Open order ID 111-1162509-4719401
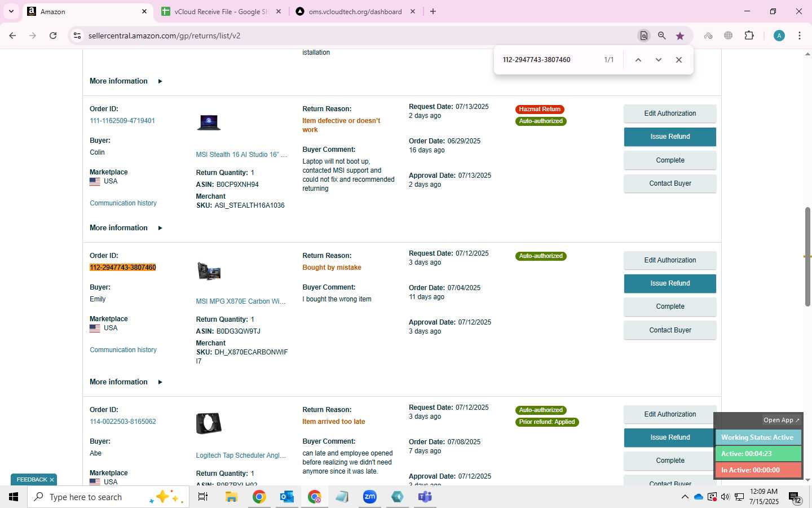The height and width of the screenshot is (508, 812). point(122,121)
